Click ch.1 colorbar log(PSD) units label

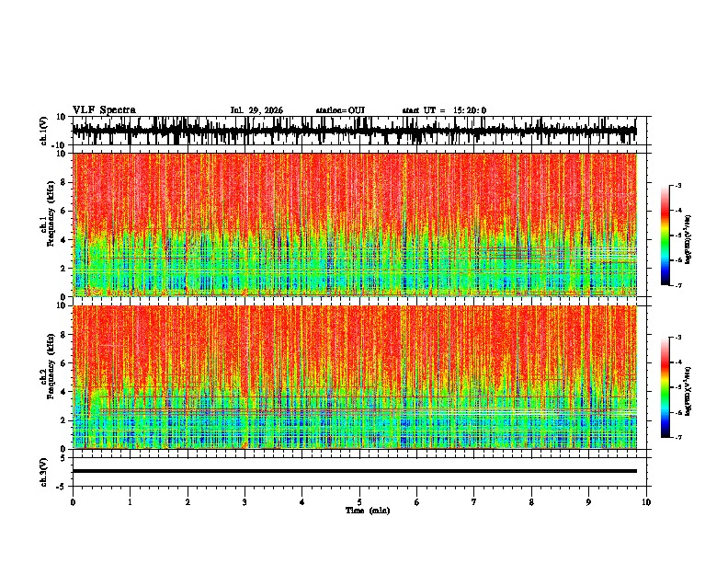(x=688, y=239)
